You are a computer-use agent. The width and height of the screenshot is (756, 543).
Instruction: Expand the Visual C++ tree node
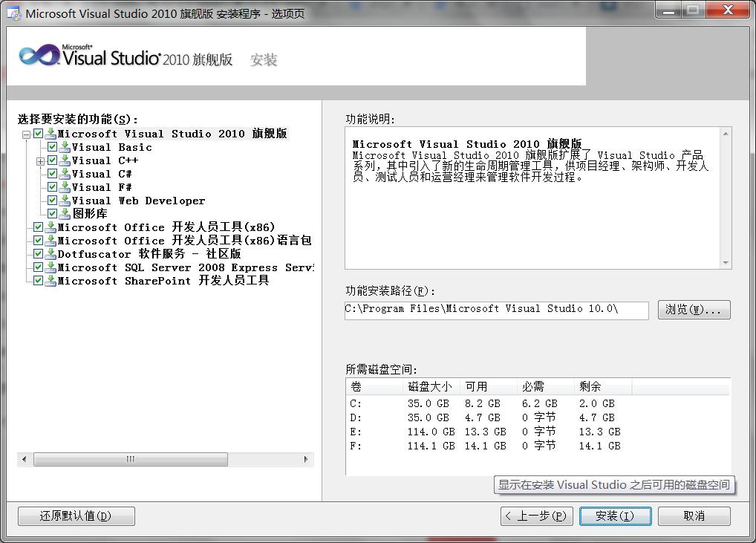(40, 160)
